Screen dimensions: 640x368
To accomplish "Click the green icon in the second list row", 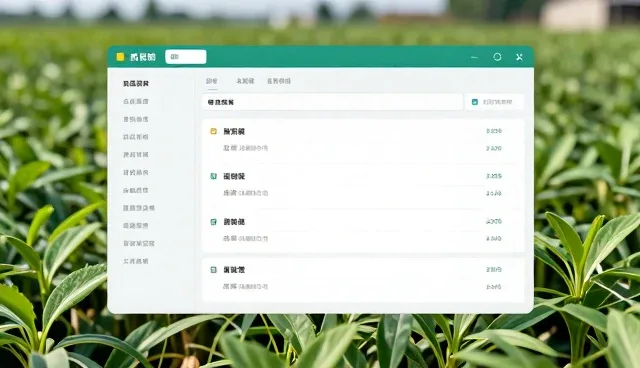I will pyautogui.click(x=213, y=176).
